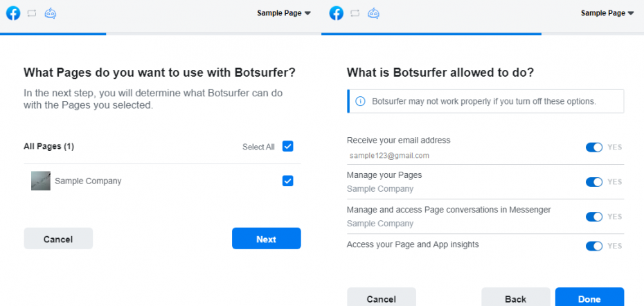Expand the right Sample Page dropdown

(607, 13)
